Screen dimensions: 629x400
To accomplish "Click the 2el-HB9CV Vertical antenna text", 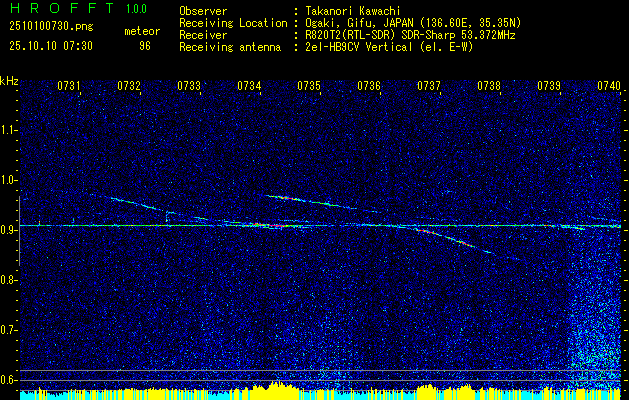I will pyautogui.click(x=388, y=47).
